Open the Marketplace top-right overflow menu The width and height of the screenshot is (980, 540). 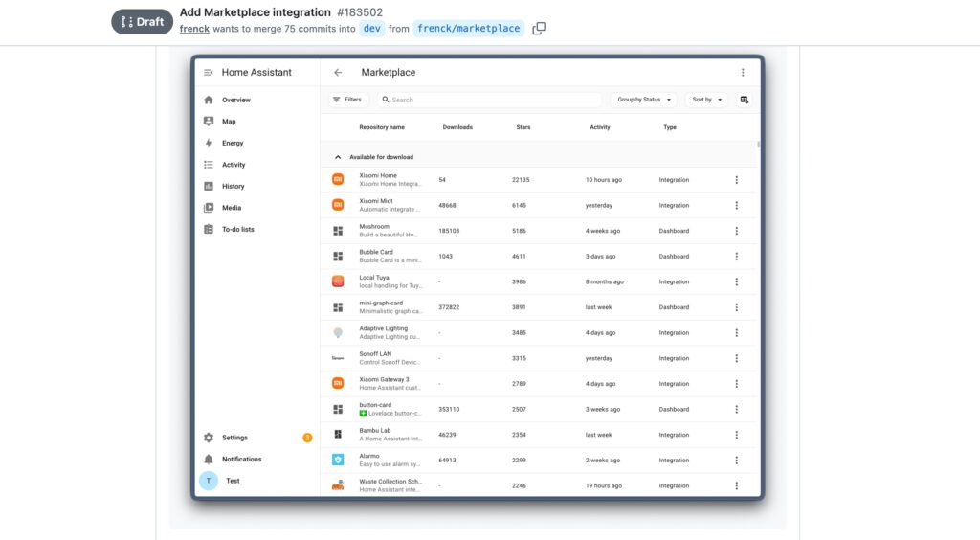pos(743,73)
